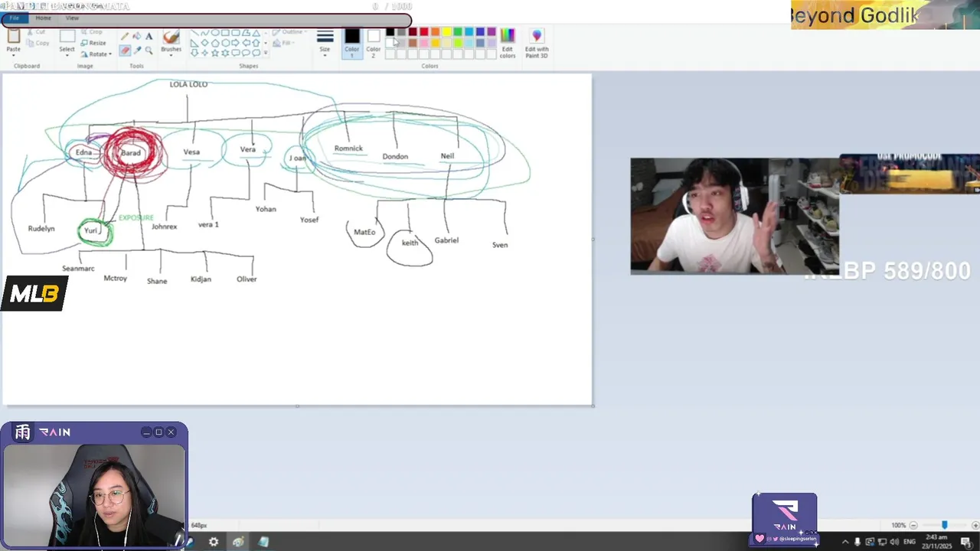Pick the Triangle shape

pos(256,33)
